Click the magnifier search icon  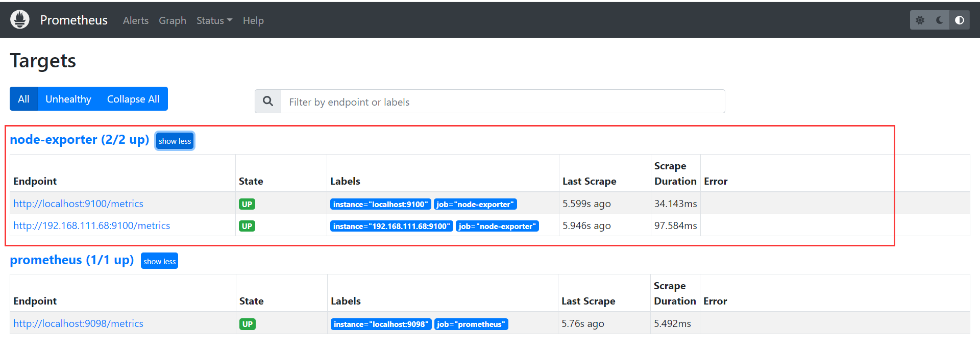pyautogui.click(x=268, y=102)
